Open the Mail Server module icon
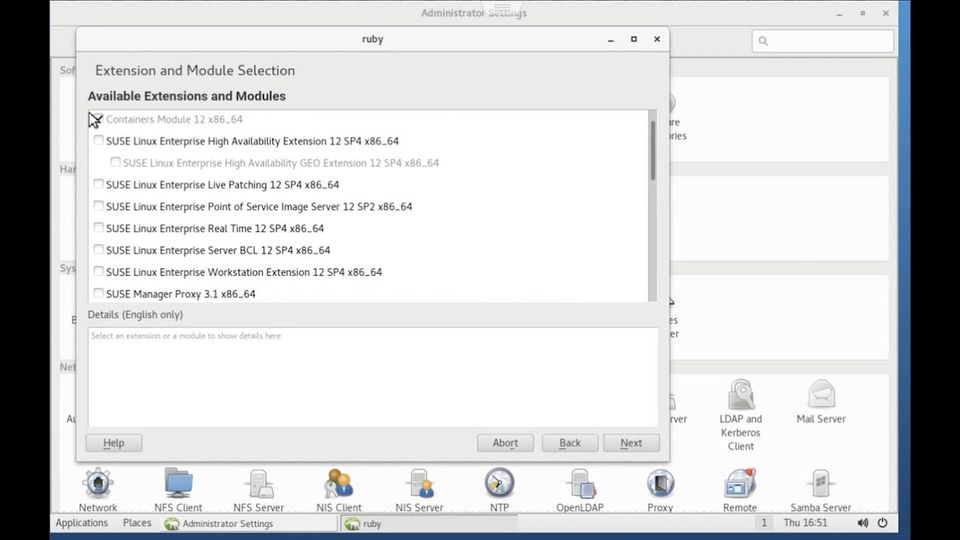The height and width of the screenshot is (540, 960). (821, 395)
